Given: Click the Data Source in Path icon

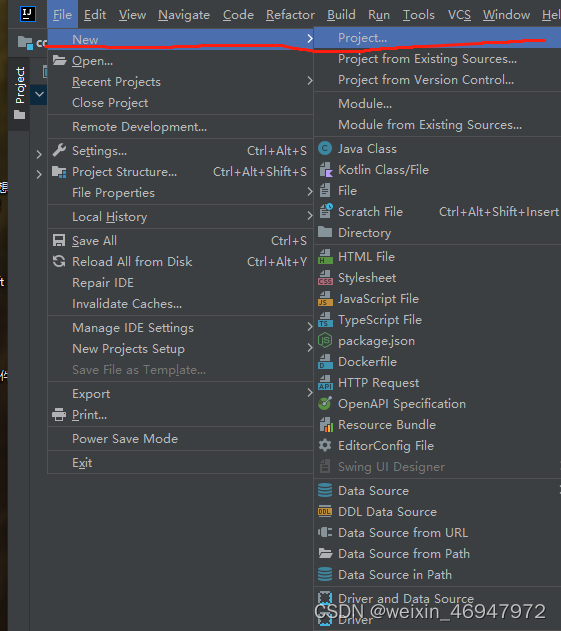Looking at the screenshot, I should point(325,574).
